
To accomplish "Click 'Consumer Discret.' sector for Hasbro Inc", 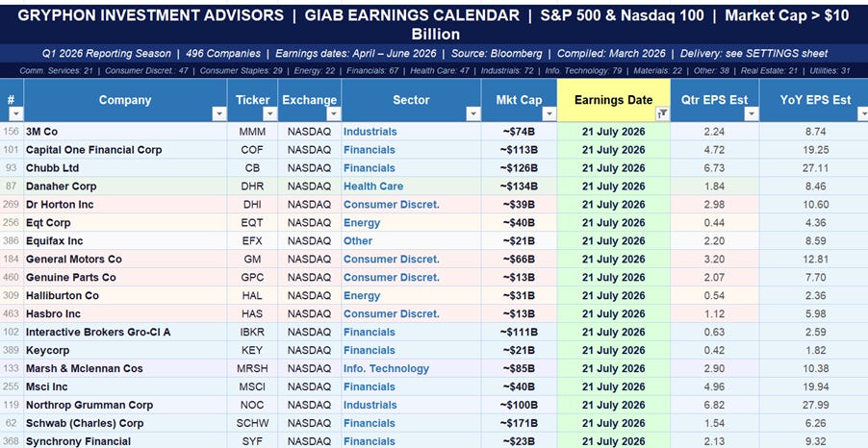I will click(x=392, y=314).
